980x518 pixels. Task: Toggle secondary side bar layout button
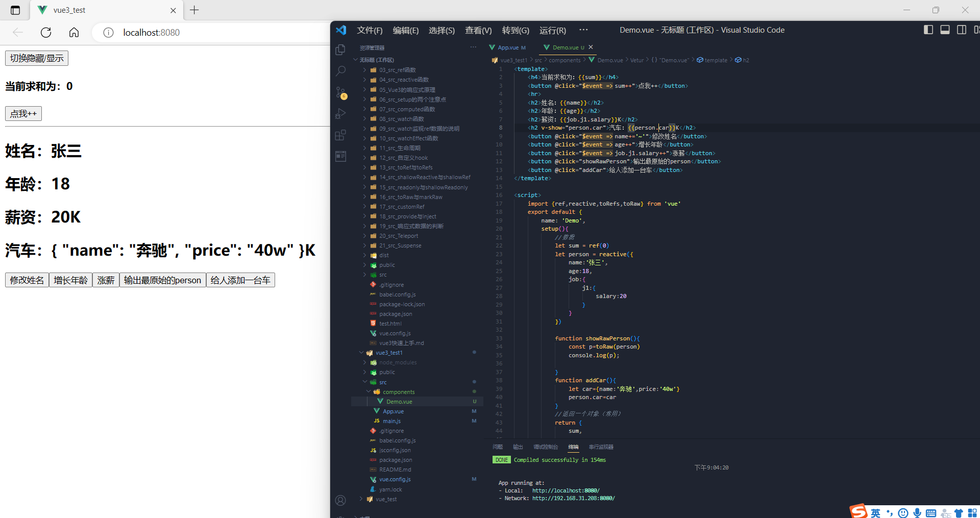tap(962, 30)
